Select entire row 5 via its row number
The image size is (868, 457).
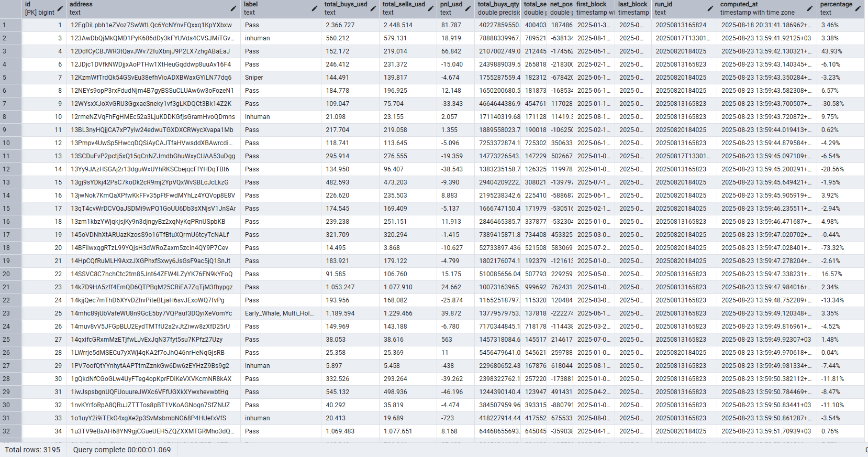pyautogui.click(x=10, y=78)
